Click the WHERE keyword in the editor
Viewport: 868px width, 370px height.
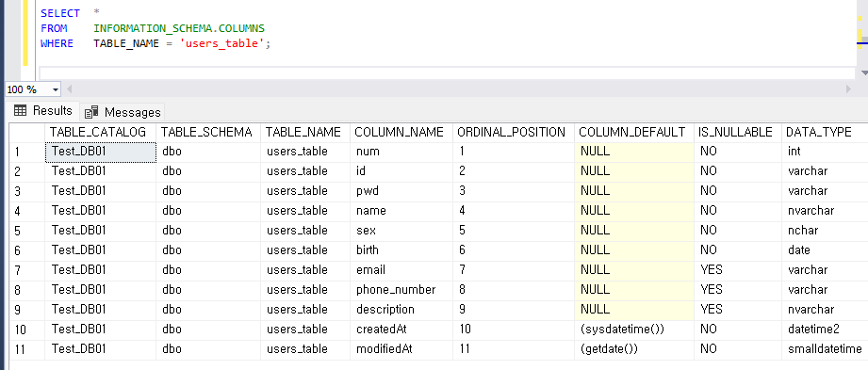[57, 43]
